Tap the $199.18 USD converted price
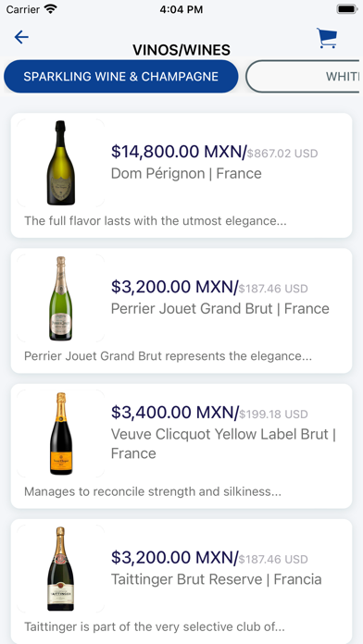Viewport: 363px width, 644px height. 273,414
